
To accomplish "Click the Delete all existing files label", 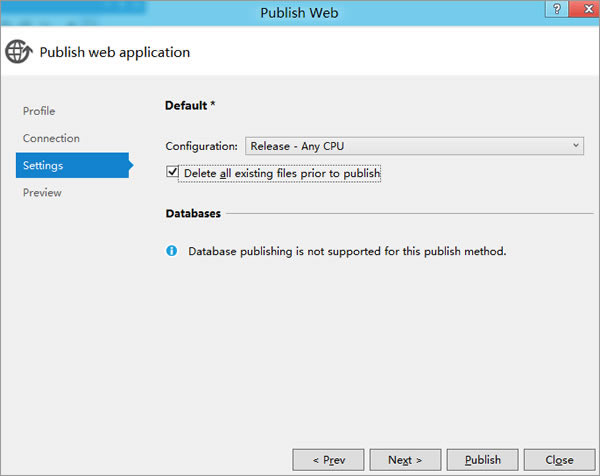I will tap(282, 173).
